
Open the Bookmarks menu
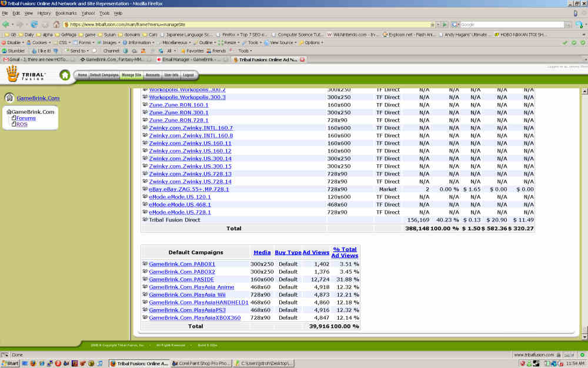pyautogui.click(x=66, y=13)
